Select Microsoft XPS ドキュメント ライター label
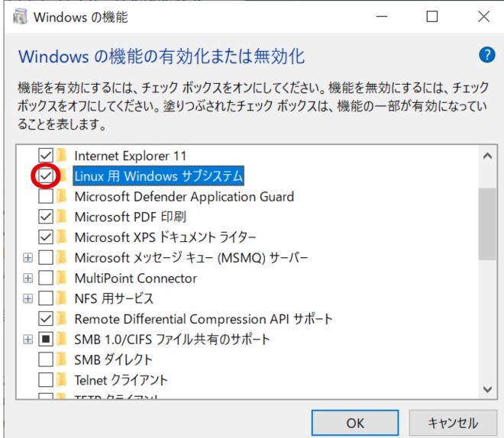This screenshot has height=438, width=504. click(x=165, y=237)
